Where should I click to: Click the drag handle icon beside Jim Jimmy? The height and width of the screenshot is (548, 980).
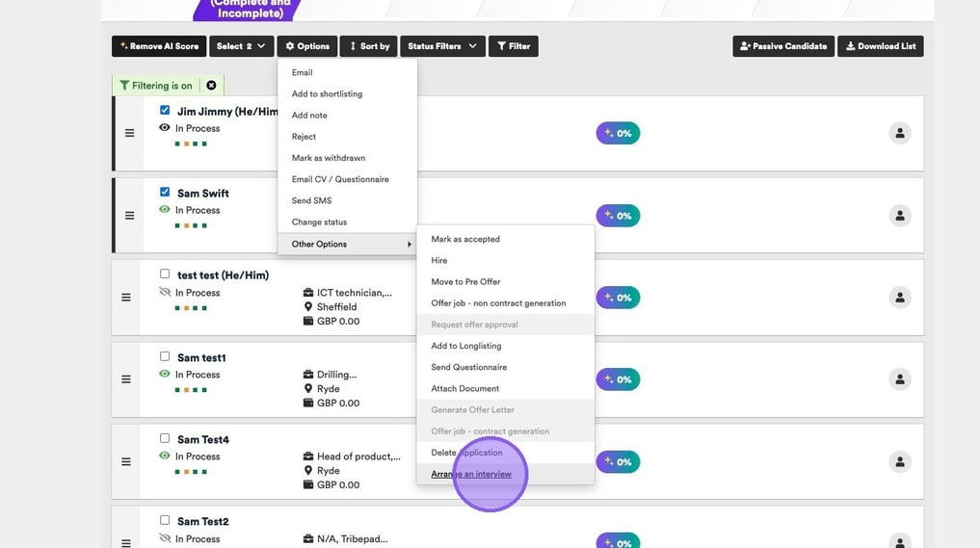(129, 133)
